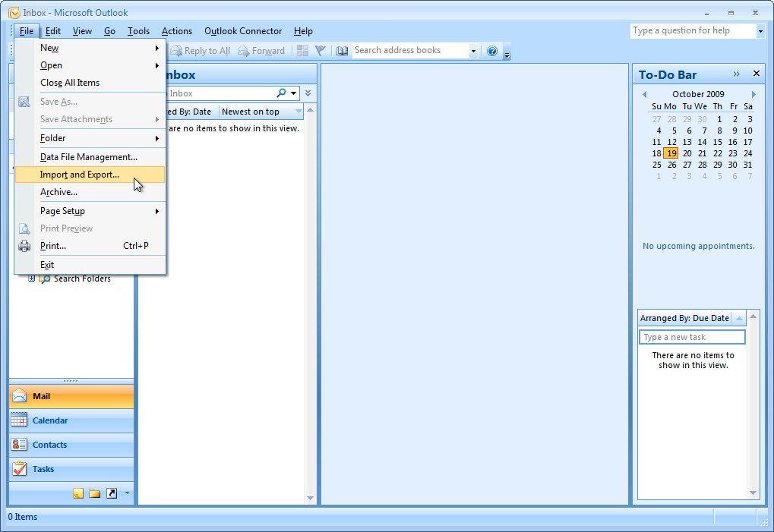Go to the previous month in the calendar
This screenshot has height=532, width=774.
tap(644, 94)
